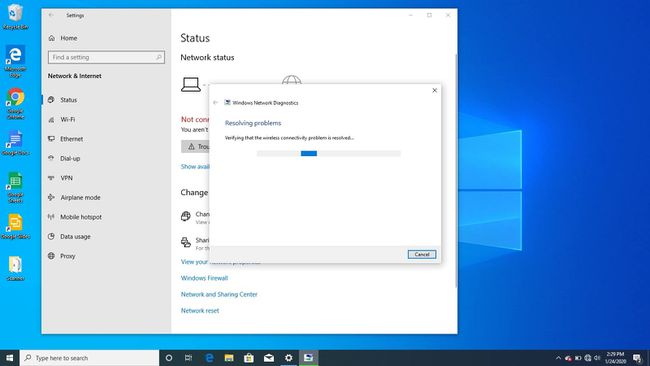Go back using Settings back arrow
This screenshot has height=366, width=650.
[51, 15]
